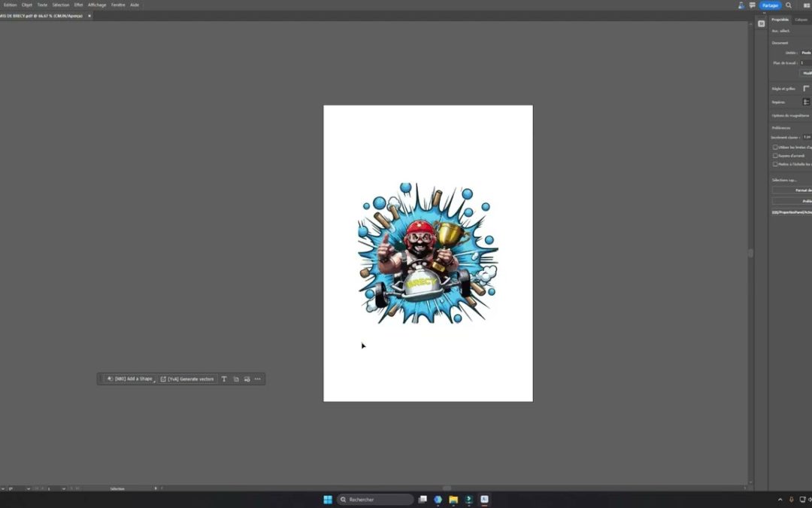Go to next artboard arrow in status bar
This screenshot has height=508, width=812.
(x=72, y=488)
